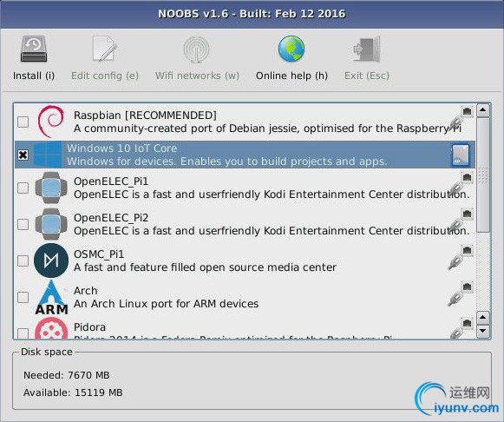Screen dimensions: 504x422
Task: Click the bottom-most scroll down arrow
Action: [483, 331]
